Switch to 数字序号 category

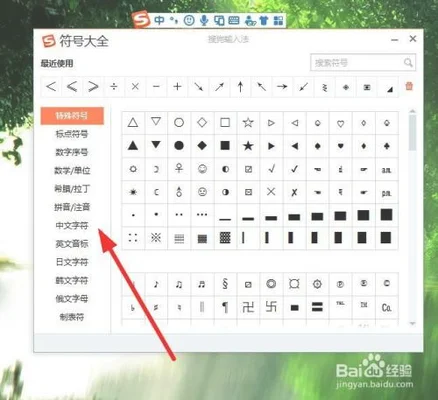click(x=72, y=152)
